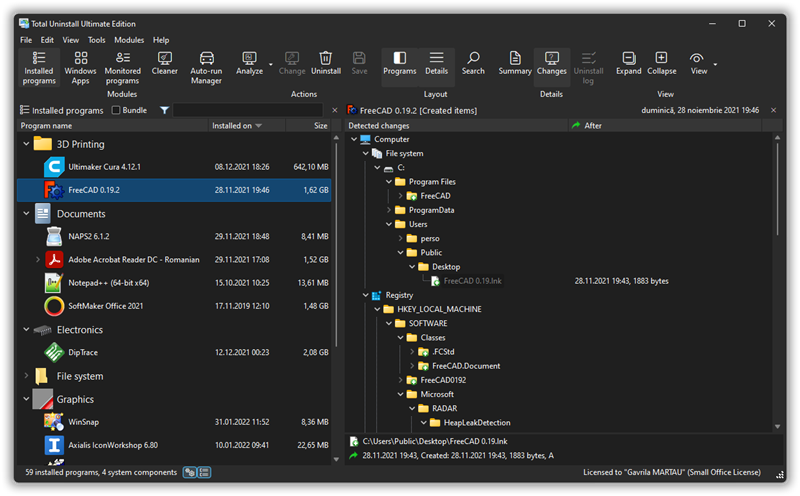This screenshot has height=496, width=800.
Task: Click the program filter search field
Action: (x=250, y=110)
